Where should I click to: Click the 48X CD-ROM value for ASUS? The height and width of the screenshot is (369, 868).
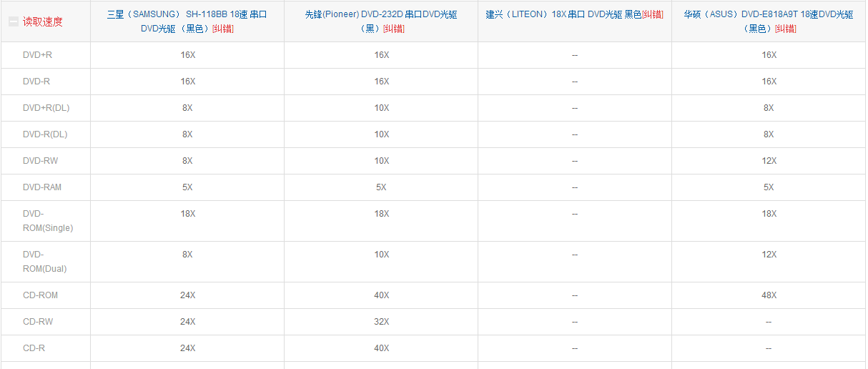(769, 295)
